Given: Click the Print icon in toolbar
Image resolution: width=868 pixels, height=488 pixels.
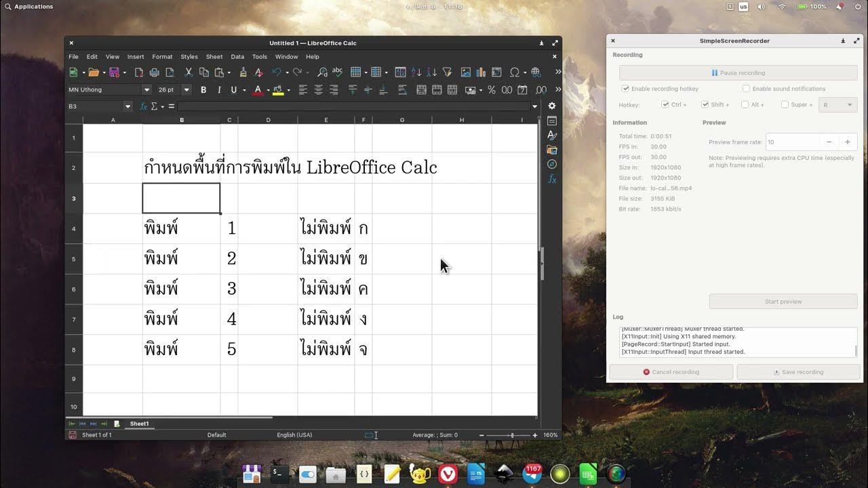Looking at the screenshot, I should [x=155, y=72].
